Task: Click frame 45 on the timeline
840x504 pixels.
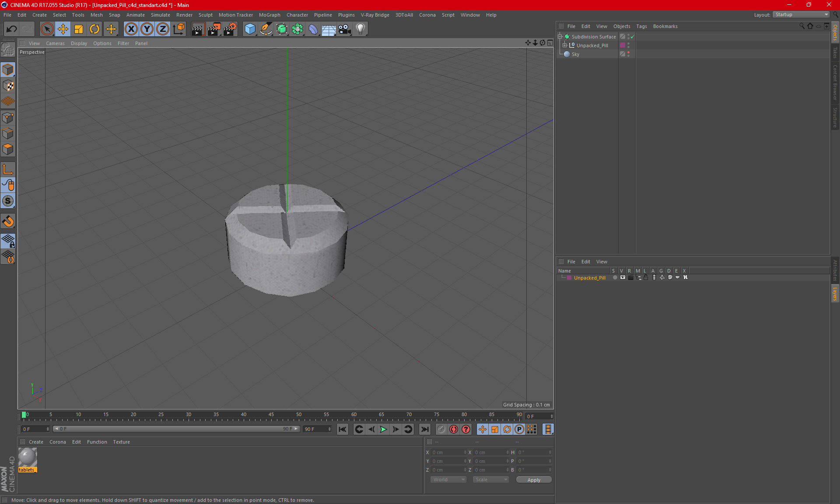Action: [271, 416]
